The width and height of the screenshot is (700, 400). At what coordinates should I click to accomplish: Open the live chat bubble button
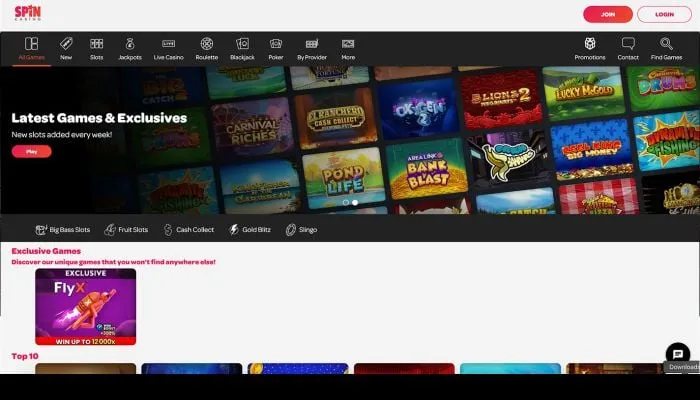pos(678,354)
